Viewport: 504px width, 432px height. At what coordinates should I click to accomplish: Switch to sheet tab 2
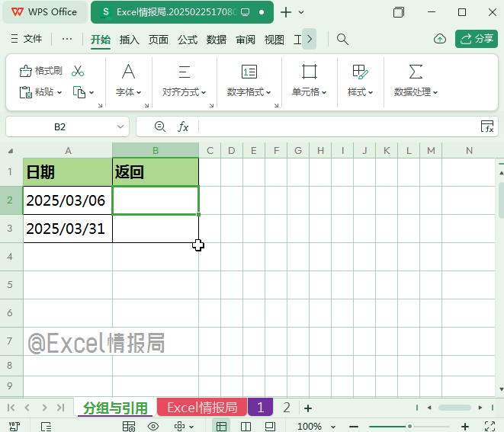click(x=287, y=408)
